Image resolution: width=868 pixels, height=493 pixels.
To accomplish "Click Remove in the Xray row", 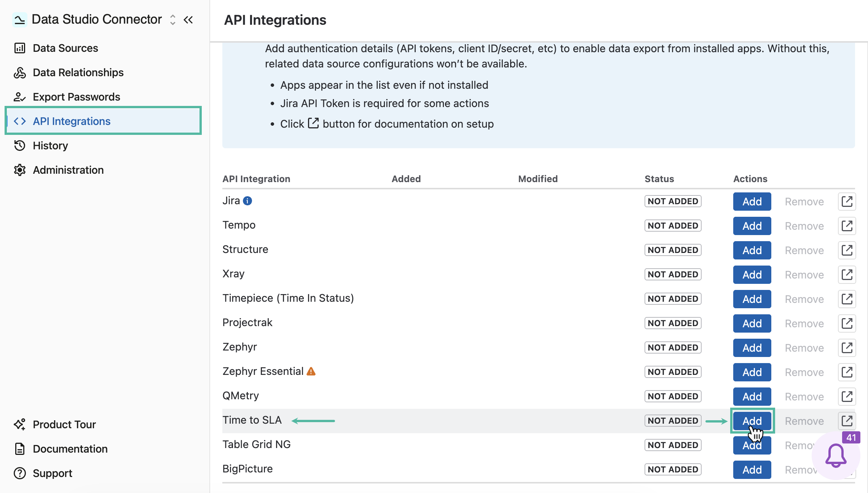I will [804, 275].
